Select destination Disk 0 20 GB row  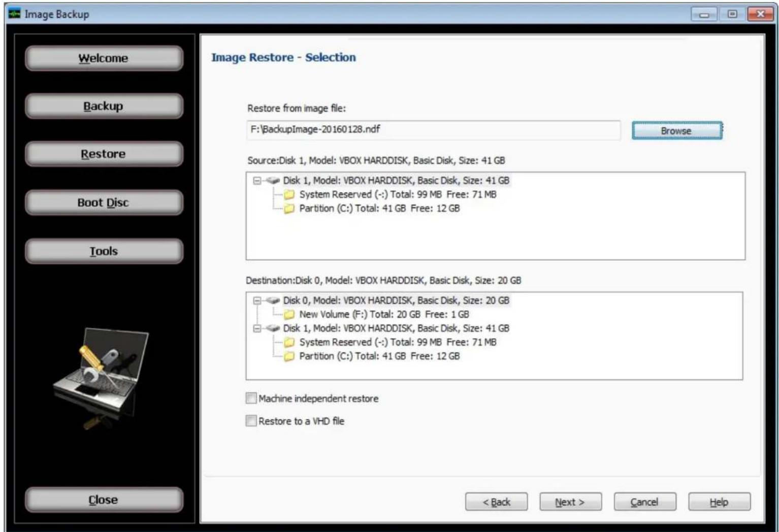coord(396,301)
